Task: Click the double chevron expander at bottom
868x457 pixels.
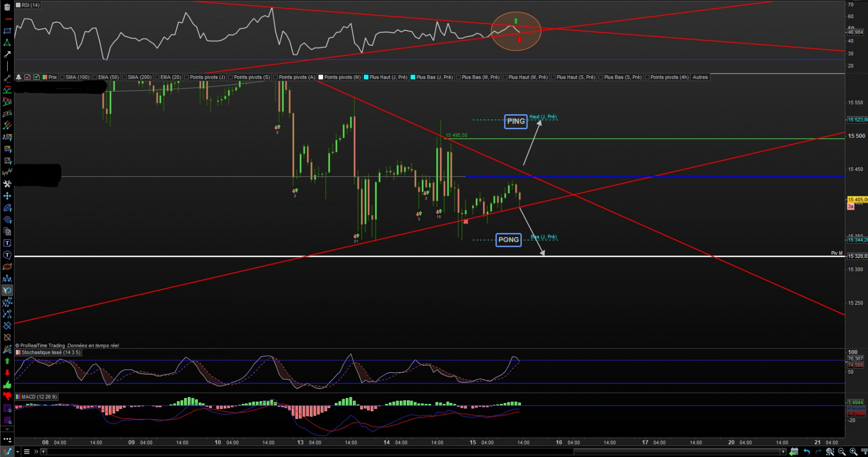Action: tap(36, 452)
